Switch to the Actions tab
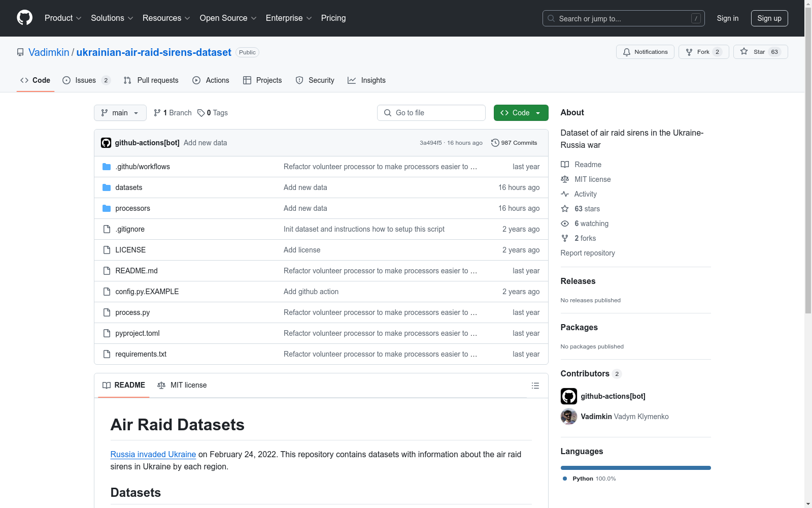 [x=211, y=80]
